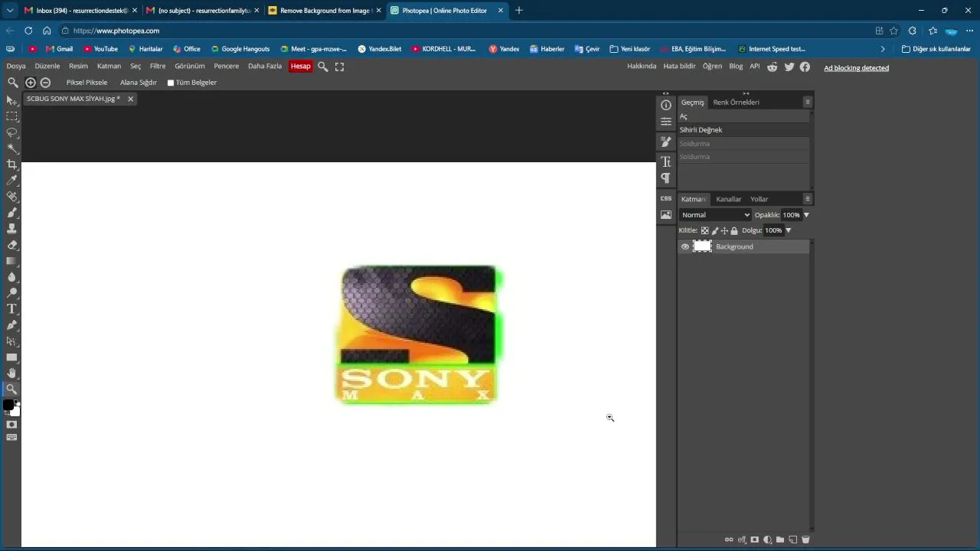Click the red Hesap button
980x551 pixels.
point(301,67)
